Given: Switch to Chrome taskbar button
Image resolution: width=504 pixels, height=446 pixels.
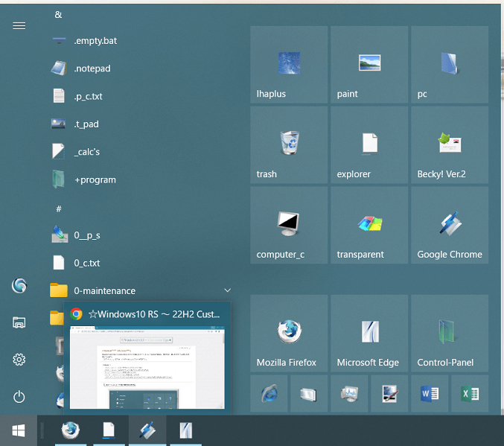Looking at the screenshot, I should coord(147,430).
